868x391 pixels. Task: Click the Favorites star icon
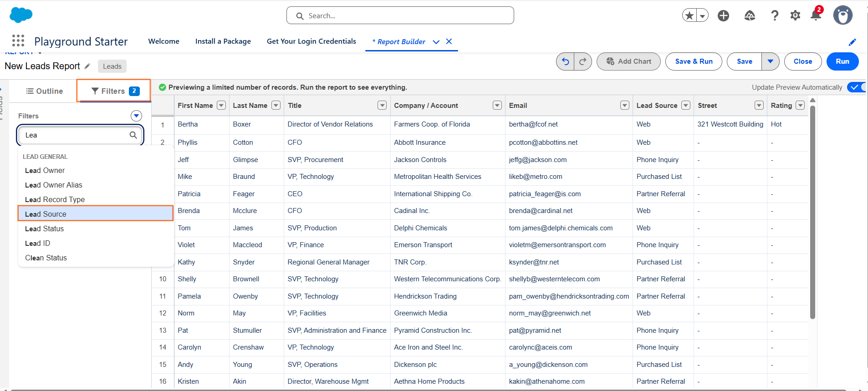pos(689,15)
